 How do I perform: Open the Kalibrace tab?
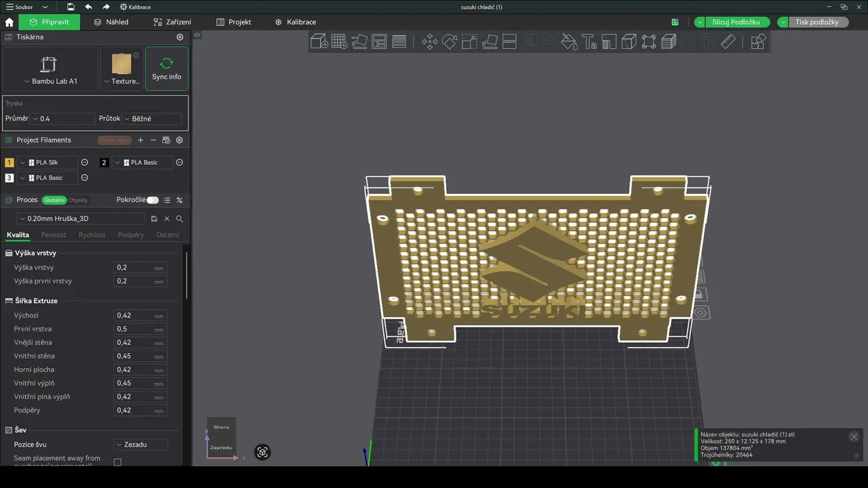(296, 22)
